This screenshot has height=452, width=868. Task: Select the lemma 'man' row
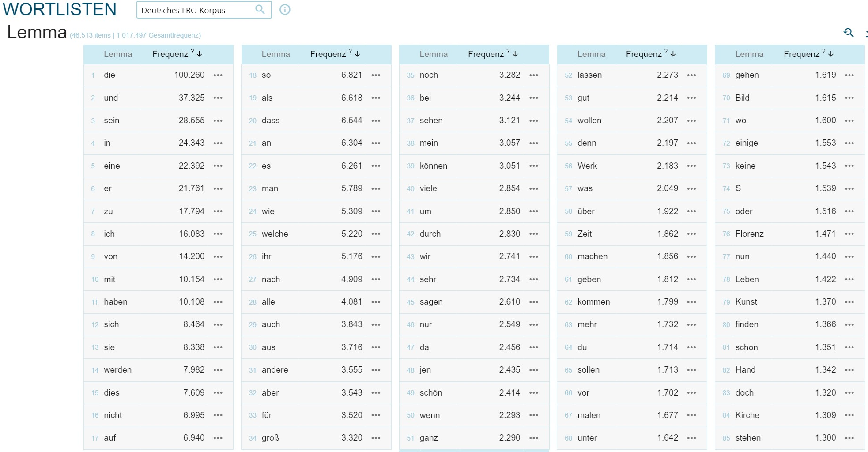316,188
